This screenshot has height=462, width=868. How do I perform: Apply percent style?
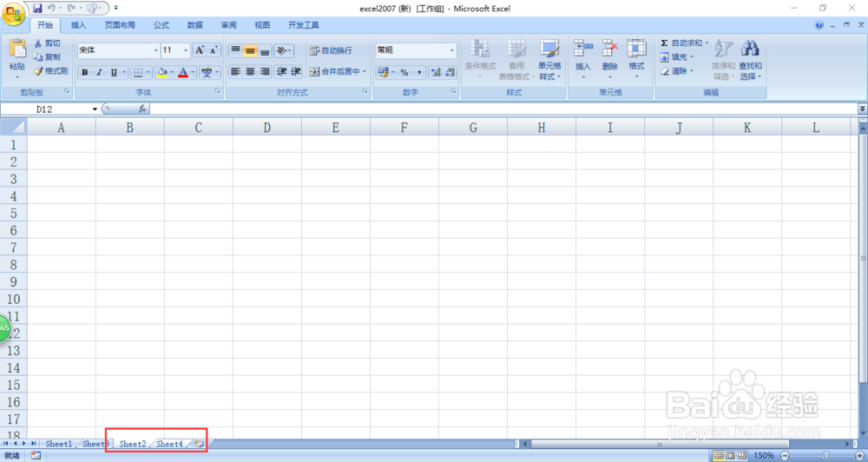(x=404, y=72)
